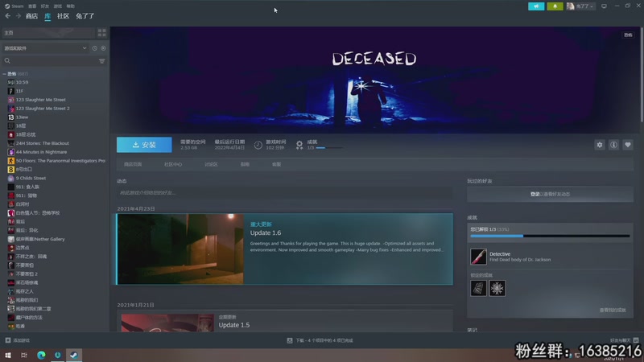Open notifications bell button
The image size is (644, 362).
coord(555,6)
